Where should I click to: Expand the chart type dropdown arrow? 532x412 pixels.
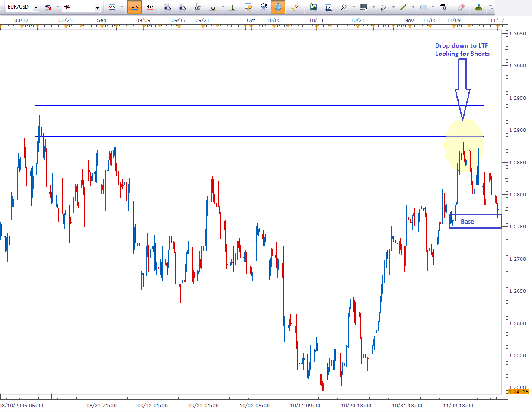coord(122,7)
